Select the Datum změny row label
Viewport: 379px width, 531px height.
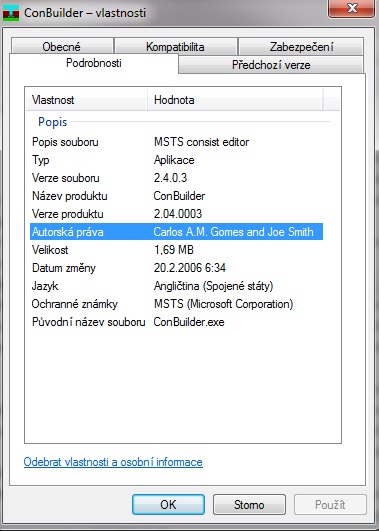[64, 268]
